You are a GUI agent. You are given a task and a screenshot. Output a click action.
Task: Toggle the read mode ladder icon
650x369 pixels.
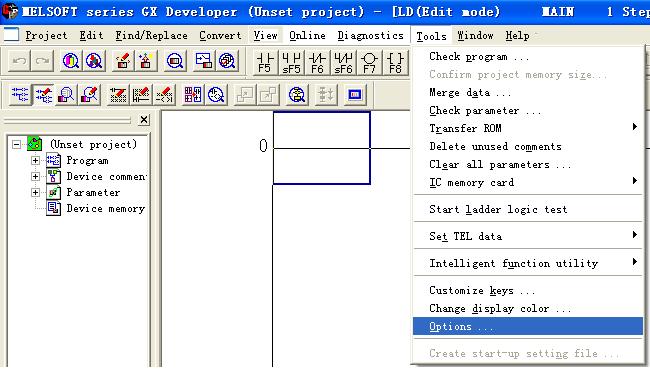click(20, 95)
